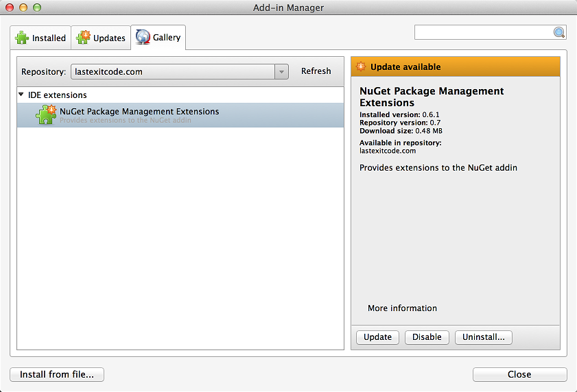
Task: Click the yellow minimize window button
Action: [23, 8]
